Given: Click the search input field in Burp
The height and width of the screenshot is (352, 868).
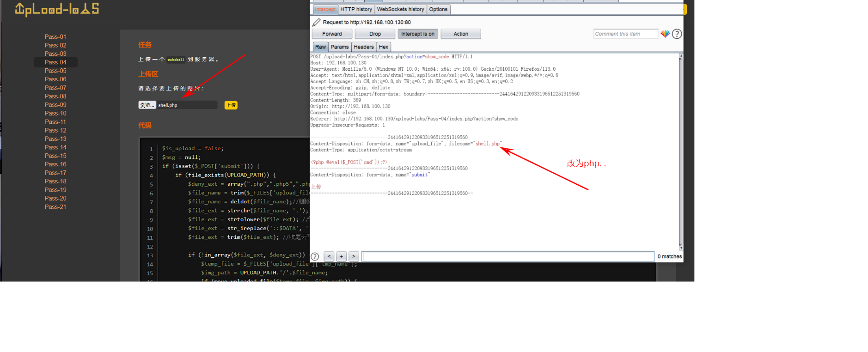Looking at the screenshot, I should tap(508, 256).
